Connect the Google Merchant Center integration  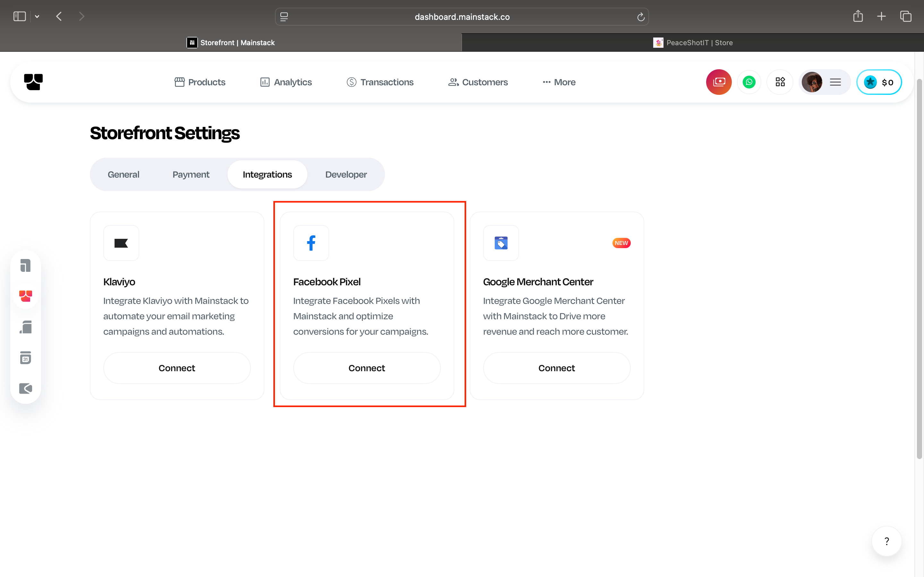pos(556,368)
